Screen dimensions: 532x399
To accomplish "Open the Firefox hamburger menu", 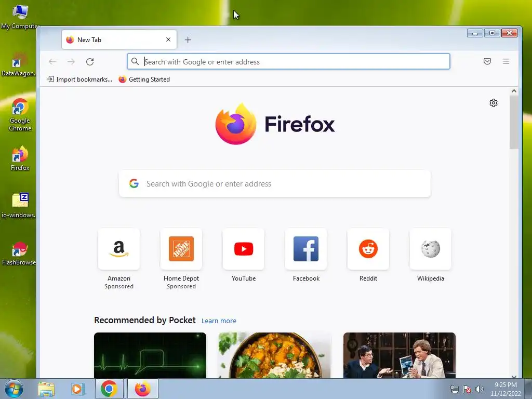I will click(x=506, y=61).
